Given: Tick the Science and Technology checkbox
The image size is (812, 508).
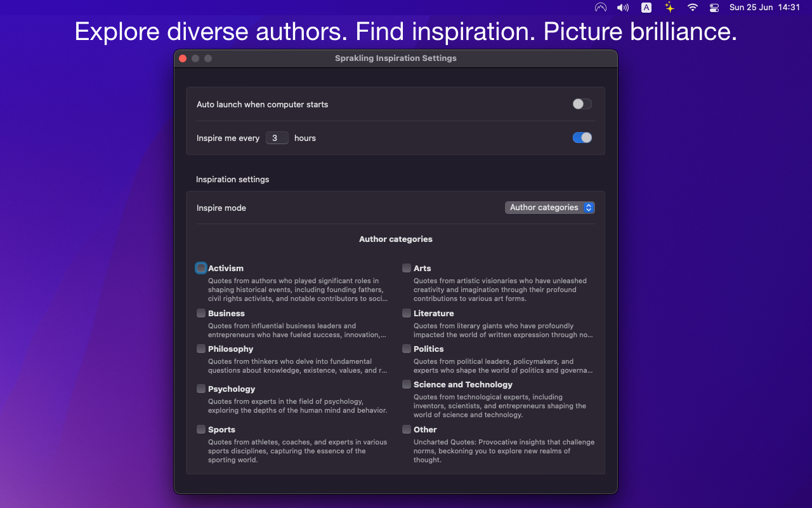Looking at the screenshot, I should coord(407,384).
